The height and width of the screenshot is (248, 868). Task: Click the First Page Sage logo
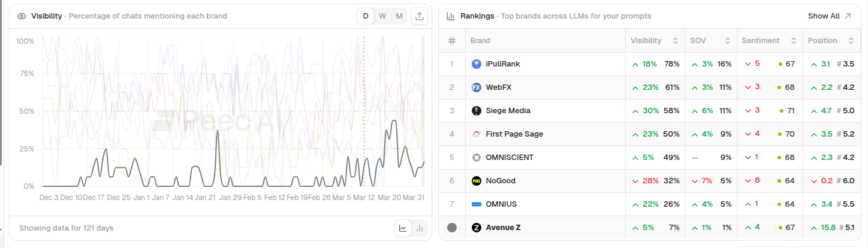[477, 134]
